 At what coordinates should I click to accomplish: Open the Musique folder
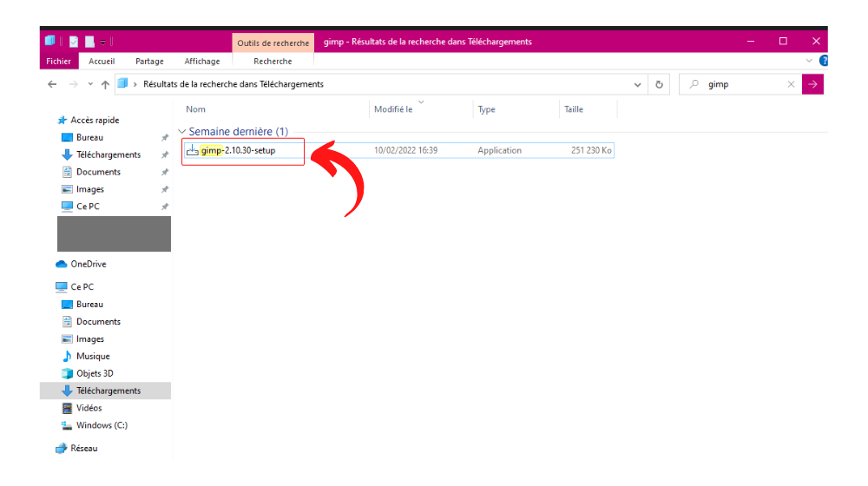93,357
